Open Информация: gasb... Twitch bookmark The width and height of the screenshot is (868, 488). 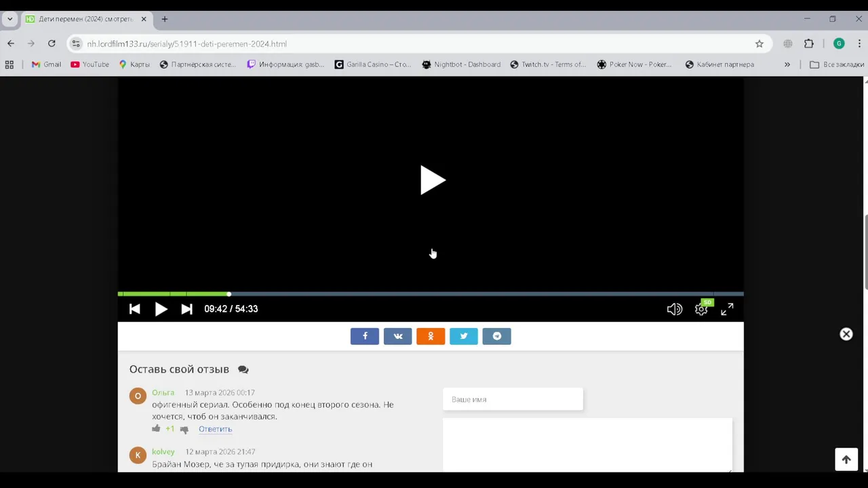[285, 64]
